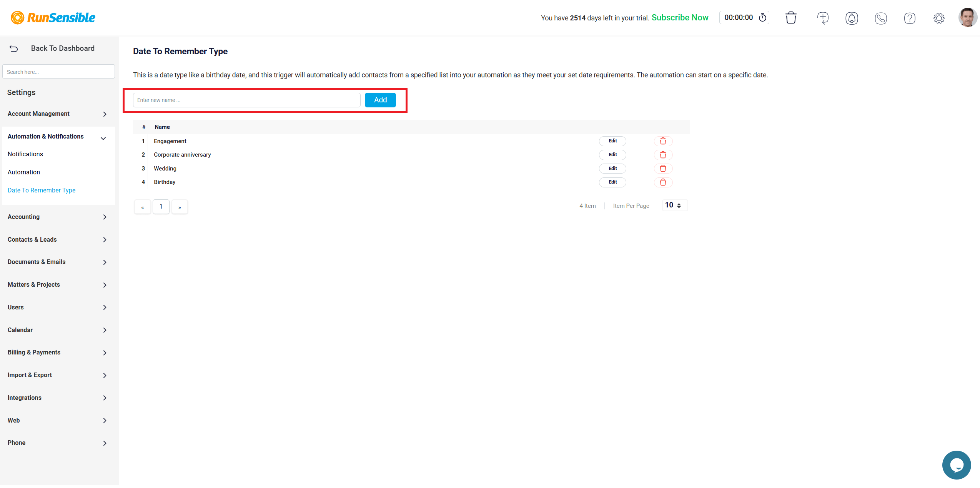Screen dimensions: 980x488
Task: Select Date To Remember Type menu item
Action: tap(42, 190)
